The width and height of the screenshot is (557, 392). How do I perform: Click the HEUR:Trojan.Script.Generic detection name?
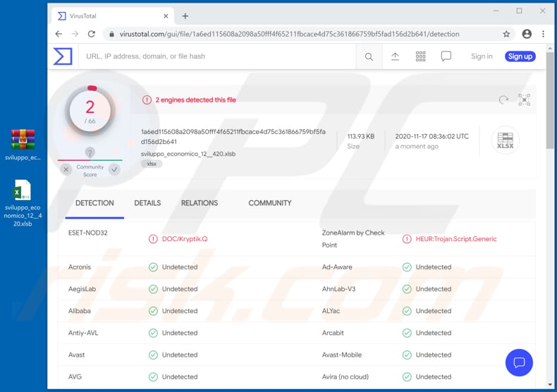456,239
